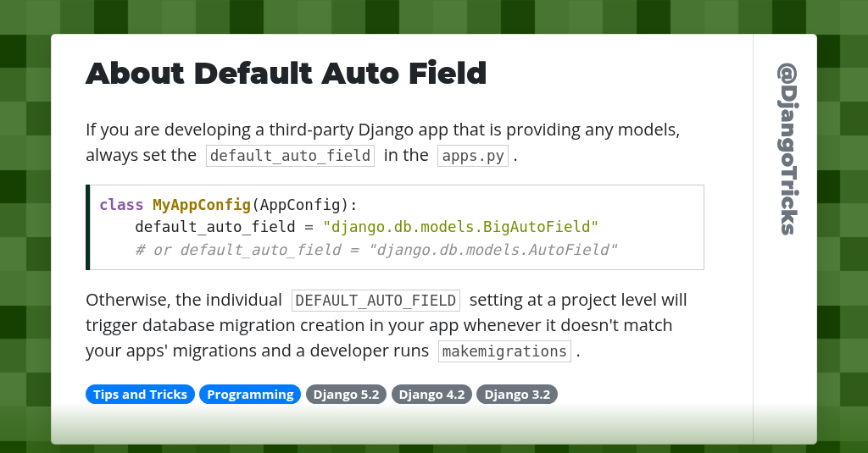Click the class MyAppConfig code line
Screen dimensions: 868x453
click(x=228, y=205)
